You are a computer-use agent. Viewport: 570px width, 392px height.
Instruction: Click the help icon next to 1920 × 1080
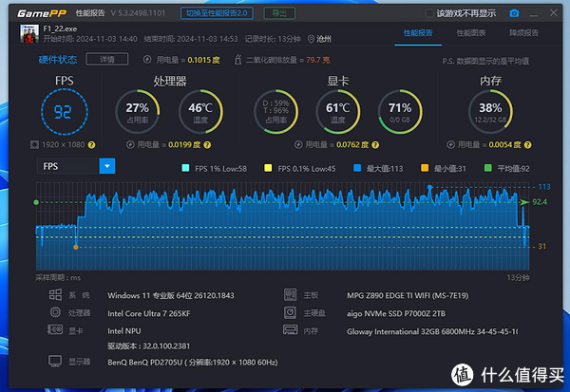point(91,145)
